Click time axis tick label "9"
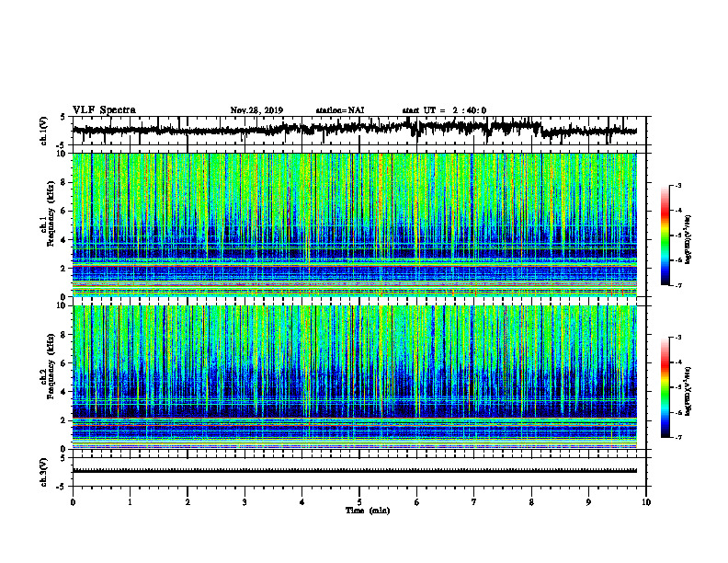 coord(588,502)
